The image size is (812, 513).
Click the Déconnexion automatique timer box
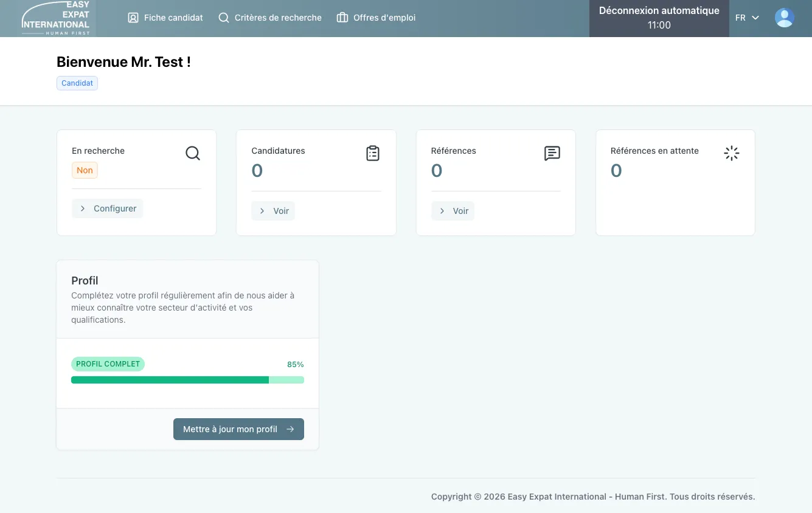(x=659, y=18)
